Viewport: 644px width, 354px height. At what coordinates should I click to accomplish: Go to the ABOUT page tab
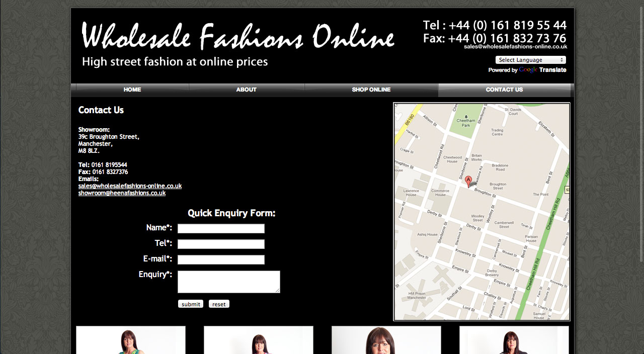click(x=247, y=90)
